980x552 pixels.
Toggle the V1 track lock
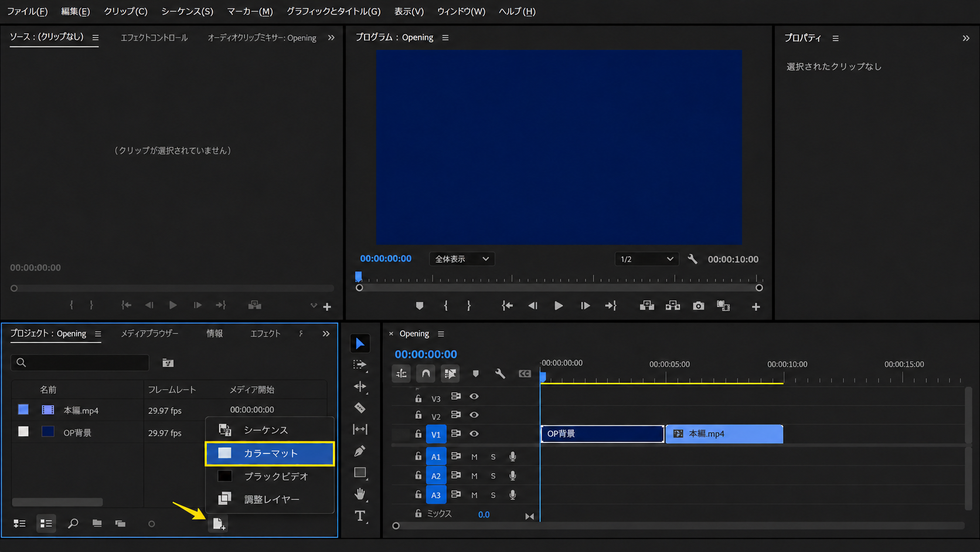pyautogui.click(x=418, y=434)
